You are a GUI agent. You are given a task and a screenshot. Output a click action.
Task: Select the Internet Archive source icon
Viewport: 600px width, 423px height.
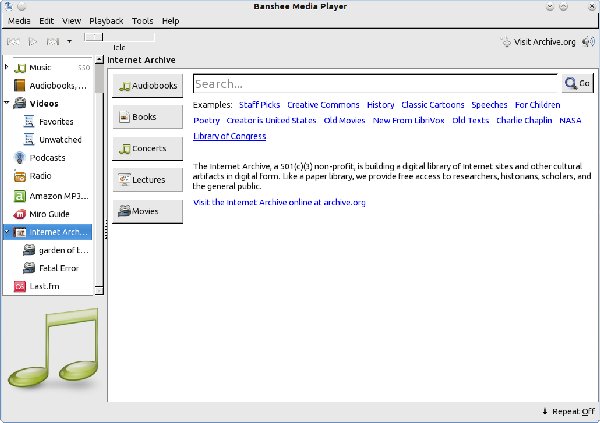tap(20, 232)
